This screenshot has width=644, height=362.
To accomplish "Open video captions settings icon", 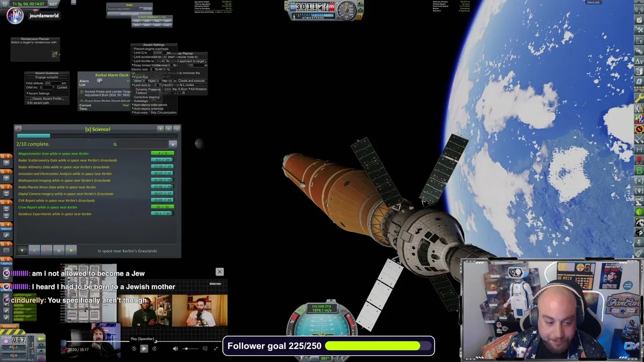I will coord(205,348).
